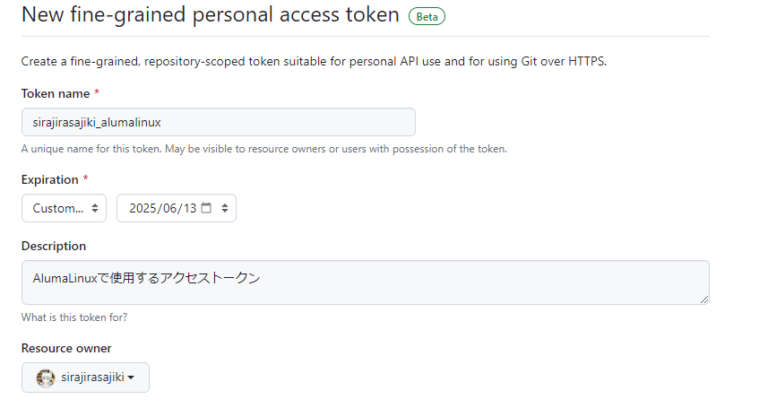Click the up/down arrows right of the calendar icon
The image size is (768, 408).
tap(225, 208)
